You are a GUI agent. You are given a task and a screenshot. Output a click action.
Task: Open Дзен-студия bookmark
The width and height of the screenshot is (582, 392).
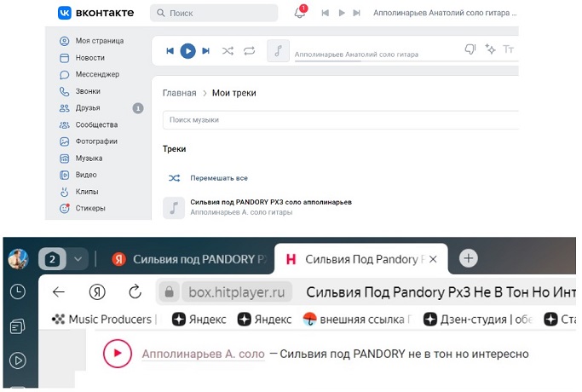click(478, 320)
